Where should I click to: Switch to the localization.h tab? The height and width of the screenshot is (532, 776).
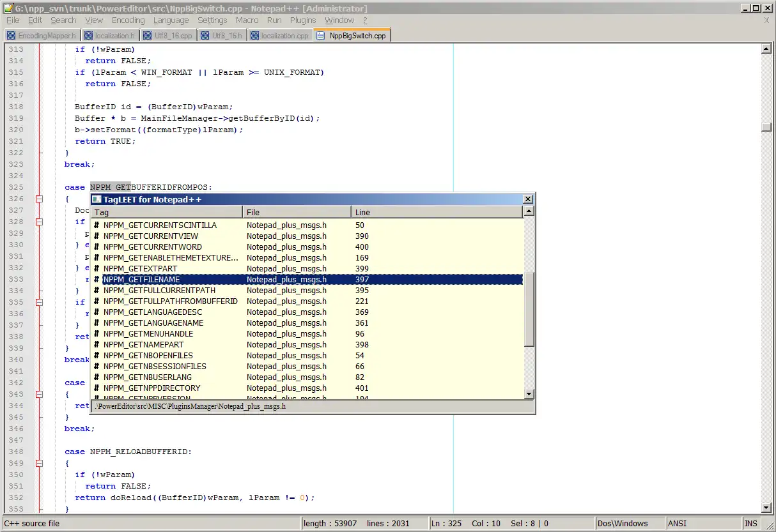(x=110, y=36)
